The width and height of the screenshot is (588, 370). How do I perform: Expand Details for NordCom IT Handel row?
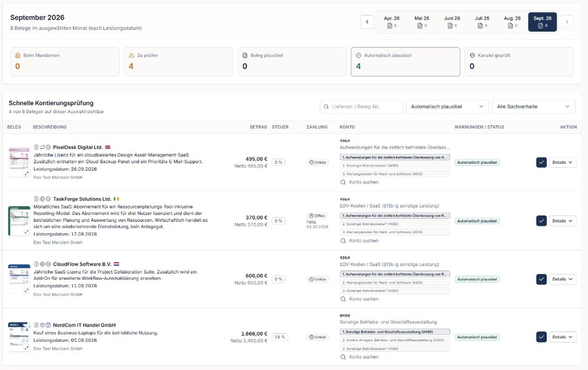coord(562,337)
